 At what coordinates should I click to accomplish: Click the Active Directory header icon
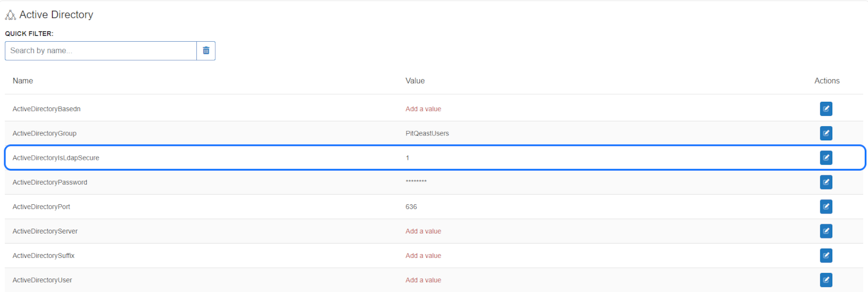click(10, 15)
